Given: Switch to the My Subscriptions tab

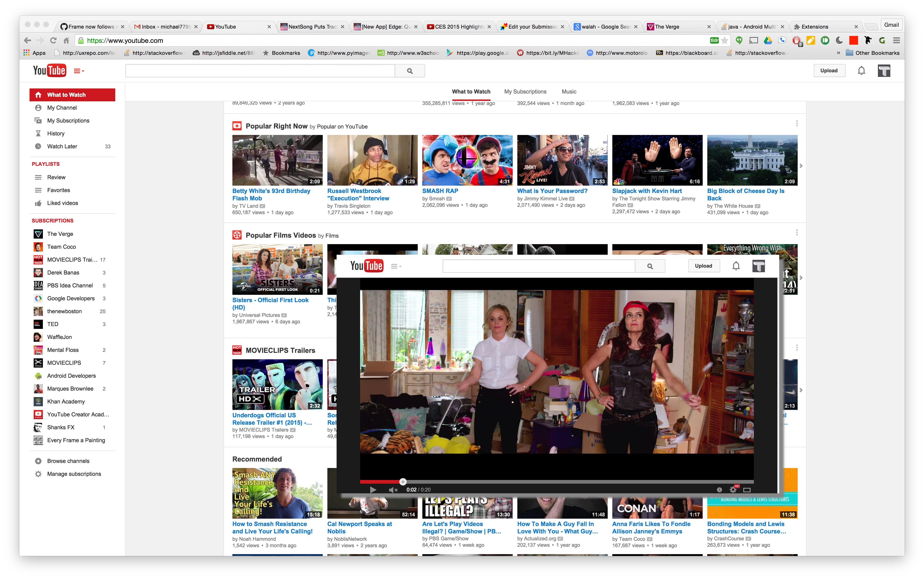Looking at the screenshot, I should pyautogui.click(x=525, y=91).
